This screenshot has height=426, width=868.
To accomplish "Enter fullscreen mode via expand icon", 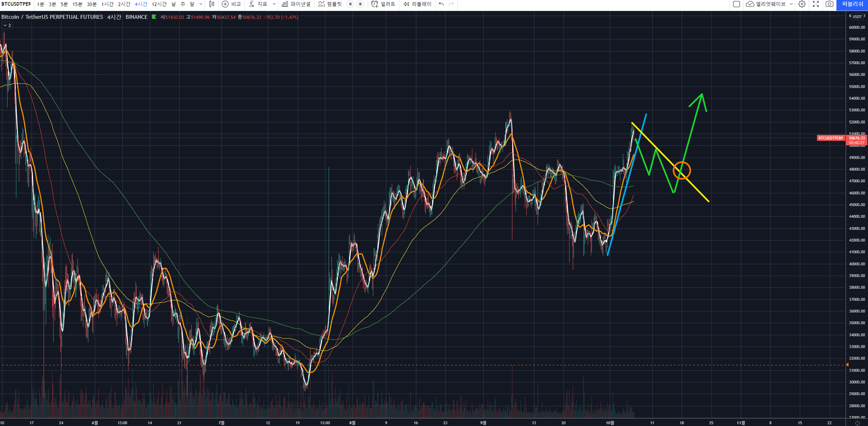I will point(816,4).
